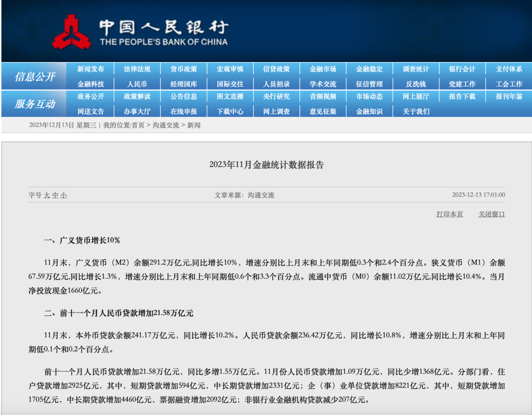
Task: Set font size to 小
Action: coord(63,194)
